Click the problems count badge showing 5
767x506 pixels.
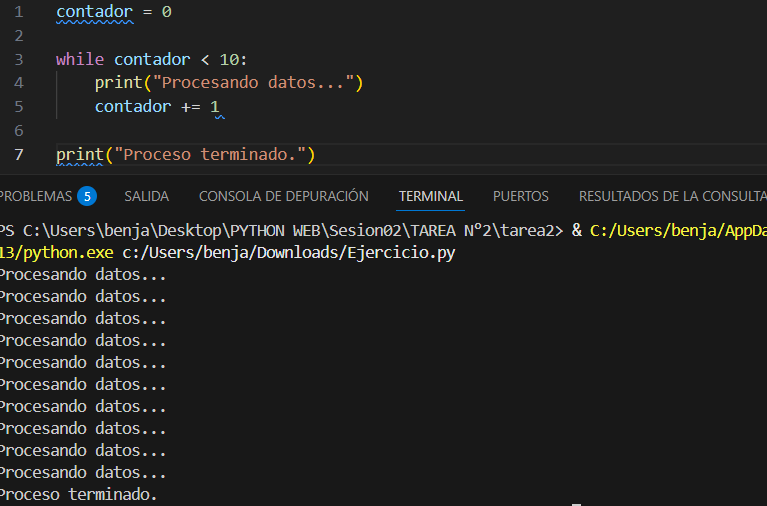click(x=87, y=196)
